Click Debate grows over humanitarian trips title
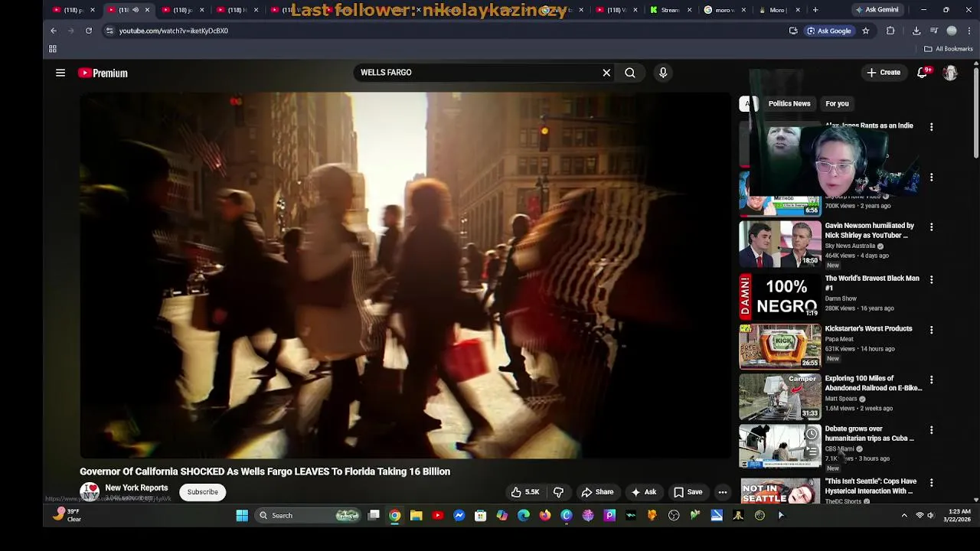980x551 pixels. (x=869, y=434)
